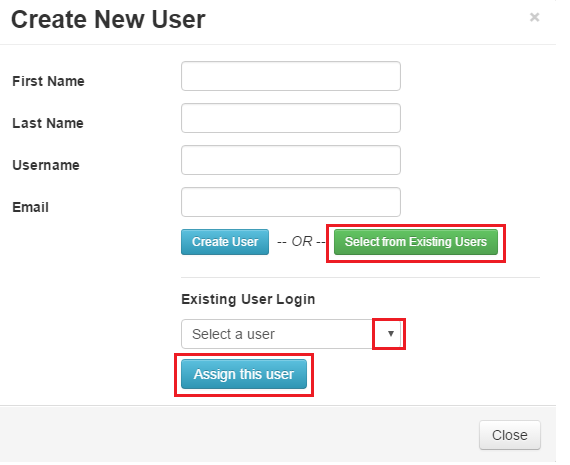Click the Username label

(x=46, y=165)
